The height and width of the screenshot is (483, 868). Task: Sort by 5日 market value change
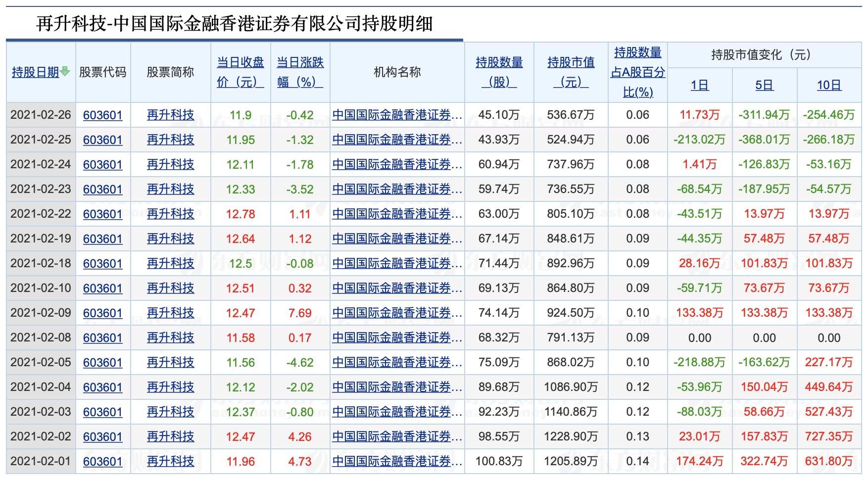coord(764,85)
